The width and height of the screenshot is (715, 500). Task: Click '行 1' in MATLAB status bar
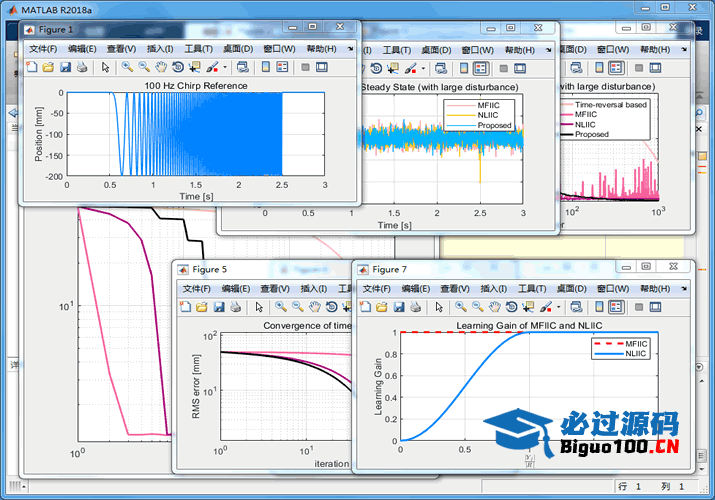[x=630, y=486]
